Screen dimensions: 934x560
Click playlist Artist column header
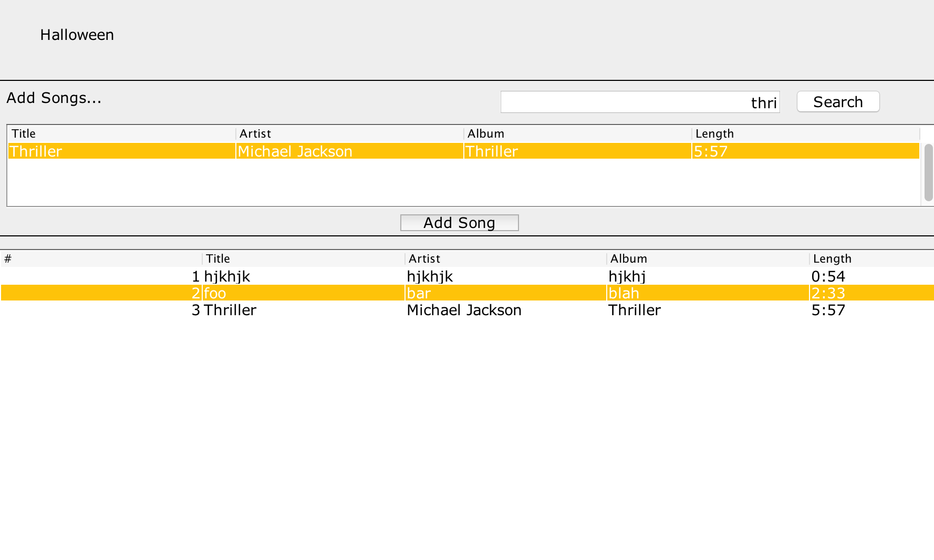tap(506, 258)
